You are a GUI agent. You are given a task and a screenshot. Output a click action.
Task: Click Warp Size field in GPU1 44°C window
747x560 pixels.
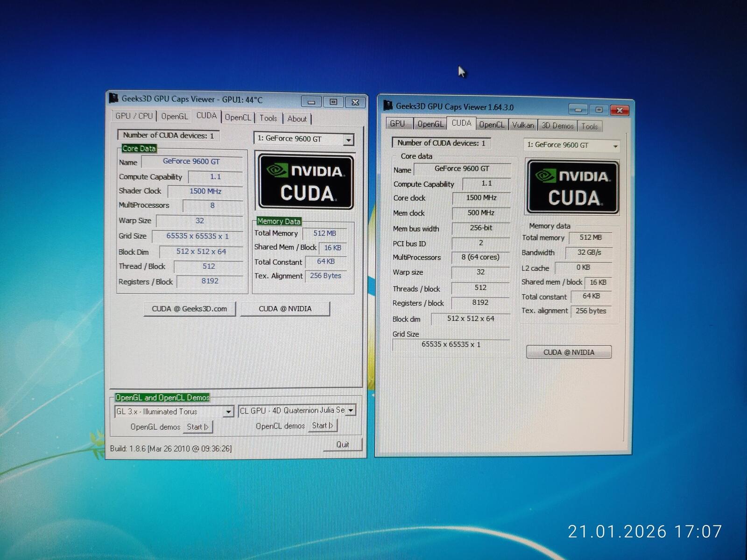click(x=200, y=221)
